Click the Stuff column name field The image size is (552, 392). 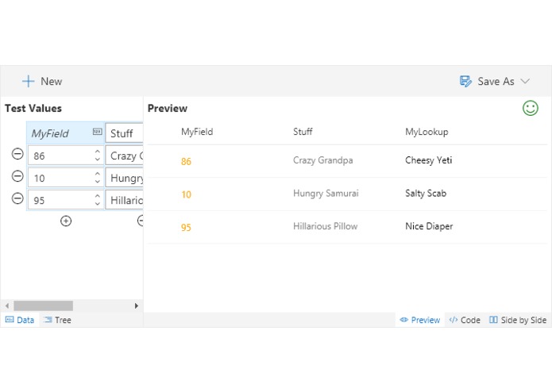(124, 133)
